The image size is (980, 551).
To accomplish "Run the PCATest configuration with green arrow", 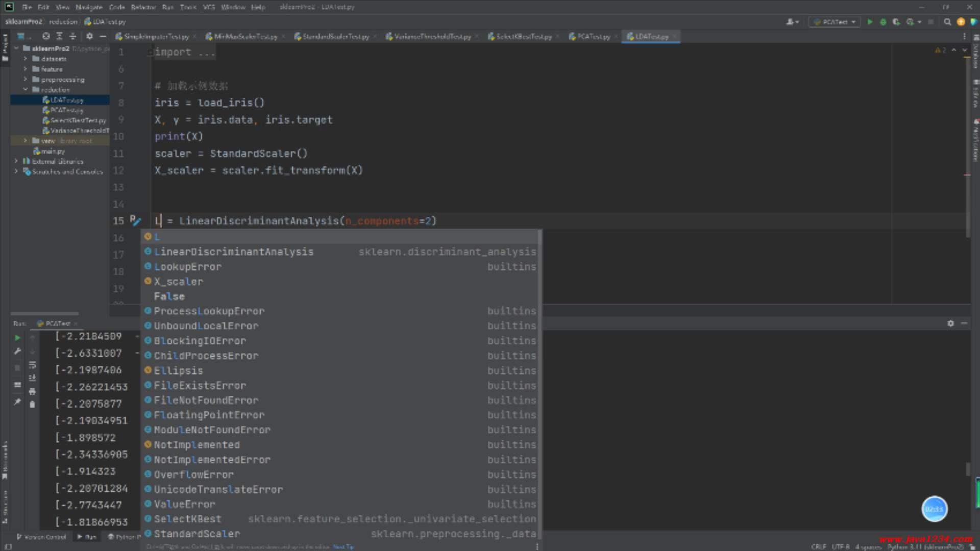I will pyautogui.click(x=870, y=22).
